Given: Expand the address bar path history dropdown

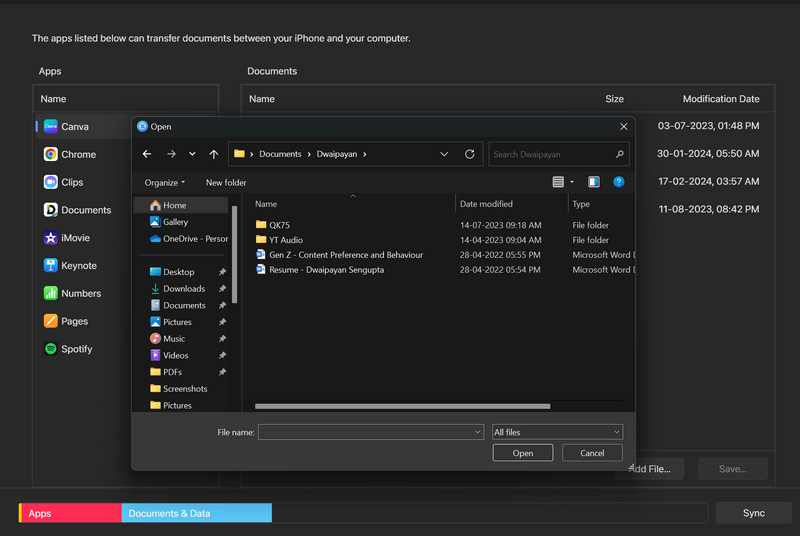Looking at the screenshot, I should pyautogui.click(x=444, y=154).
